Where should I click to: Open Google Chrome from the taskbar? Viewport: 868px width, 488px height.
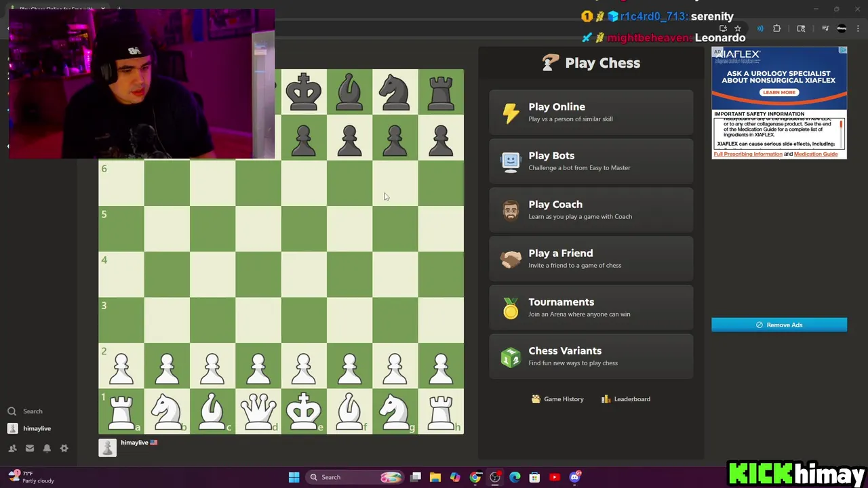coord(475,477)
